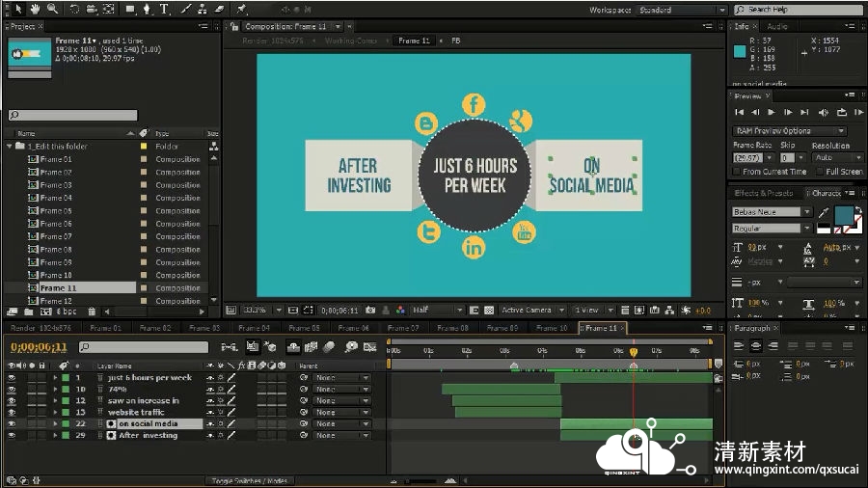Play the preview
Viewport: 868px width, 488px height.
772,112
